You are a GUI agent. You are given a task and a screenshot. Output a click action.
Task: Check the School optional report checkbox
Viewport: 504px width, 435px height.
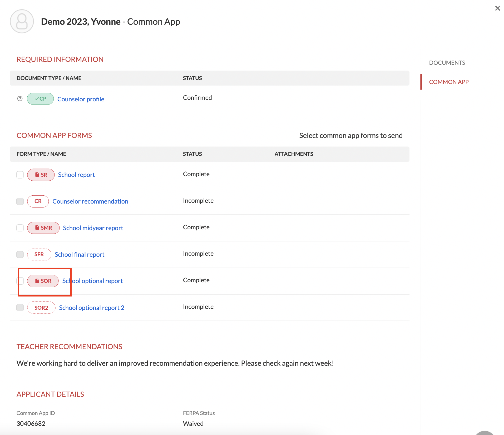pos(20,281)
